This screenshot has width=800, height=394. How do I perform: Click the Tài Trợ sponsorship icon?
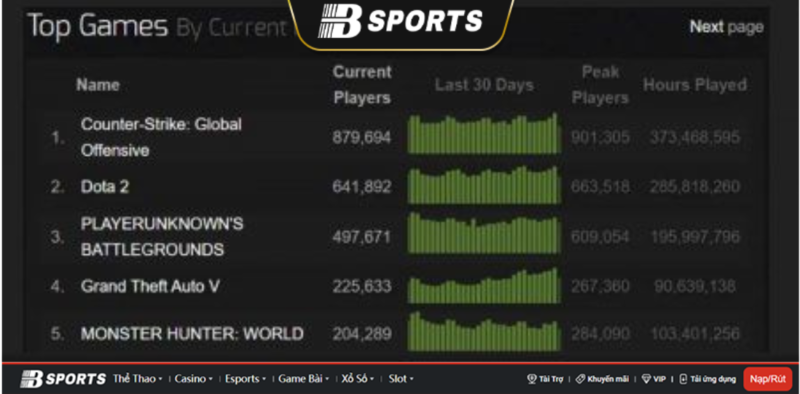click(532, 379)
